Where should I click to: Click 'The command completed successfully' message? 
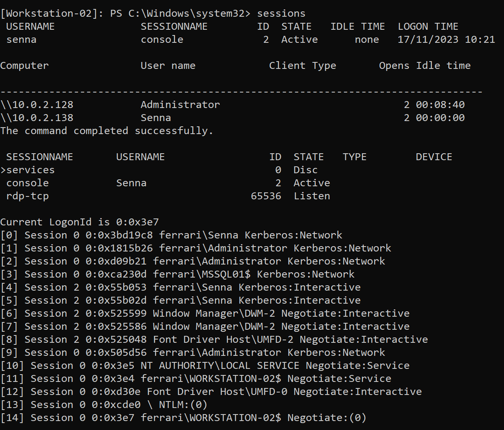click(x=106, y=131)
